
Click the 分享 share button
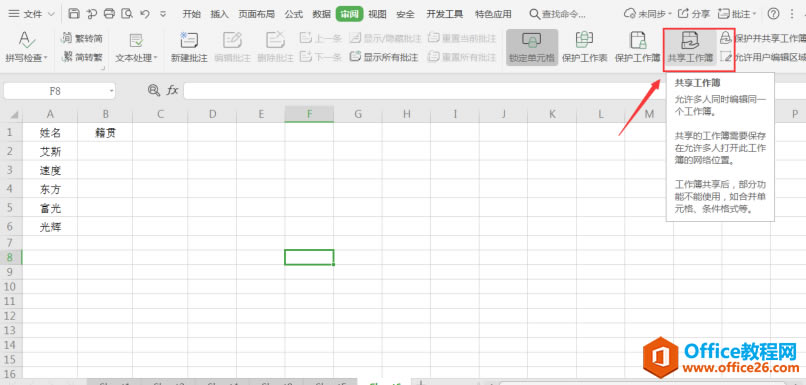click(x=695, y=14)
